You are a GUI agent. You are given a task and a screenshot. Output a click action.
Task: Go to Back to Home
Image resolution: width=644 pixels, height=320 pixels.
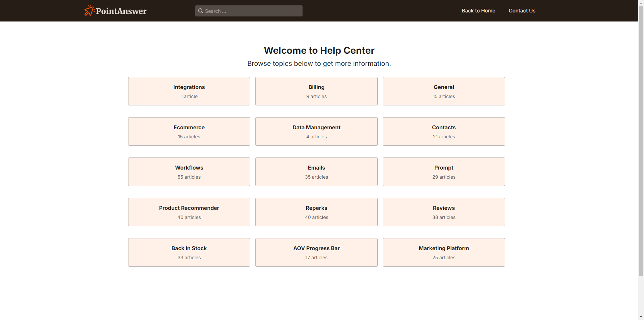pos(478,11)
